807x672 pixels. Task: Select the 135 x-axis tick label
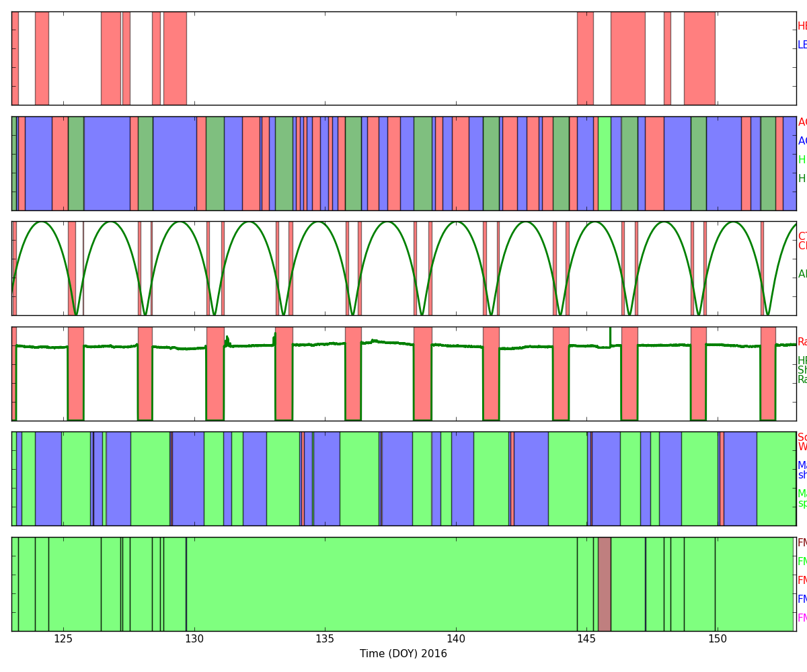coord(325,638)
